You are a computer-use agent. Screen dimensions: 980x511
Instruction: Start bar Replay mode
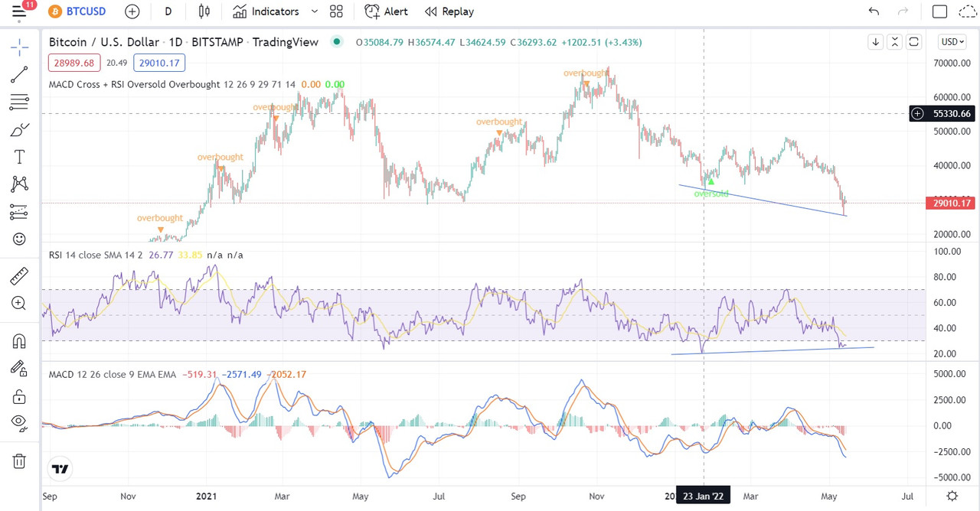449,11
